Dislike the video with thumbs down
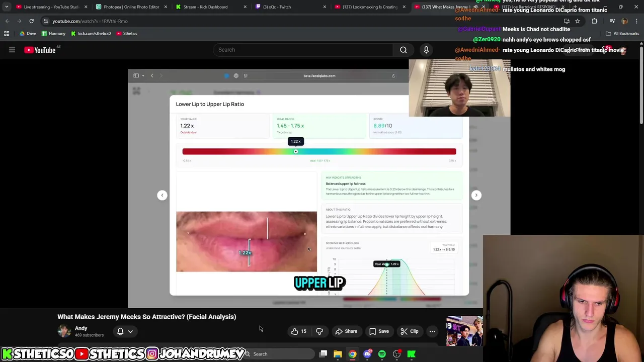644x362 pixels. click(319, 331)
